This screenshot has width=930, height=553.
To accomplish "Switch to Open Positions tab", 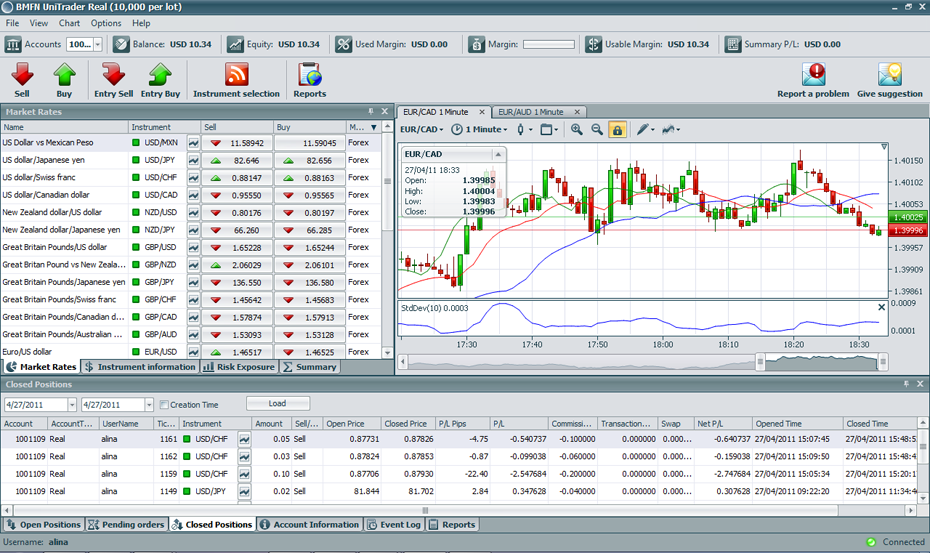I will tap(43, 525).
